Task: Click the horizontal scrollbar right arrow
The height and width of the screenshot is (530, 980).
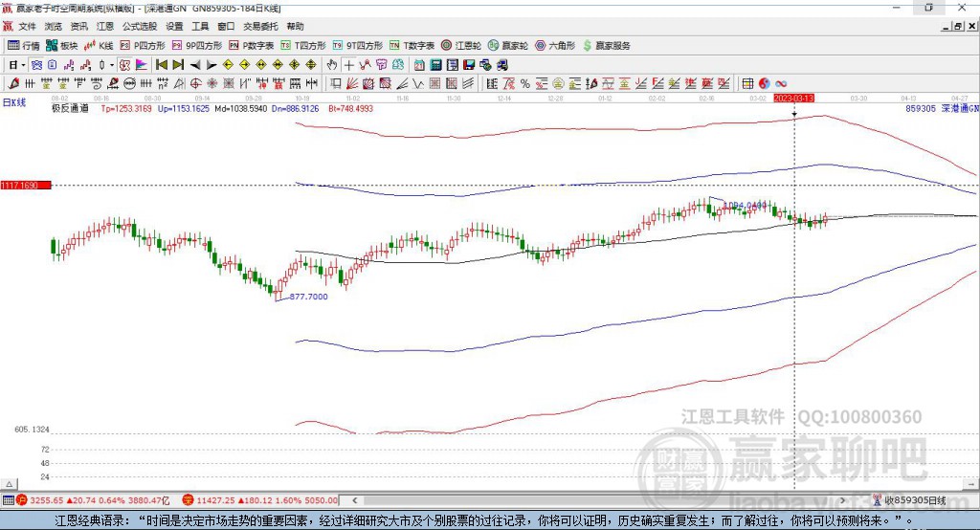Action: point(842,500)
